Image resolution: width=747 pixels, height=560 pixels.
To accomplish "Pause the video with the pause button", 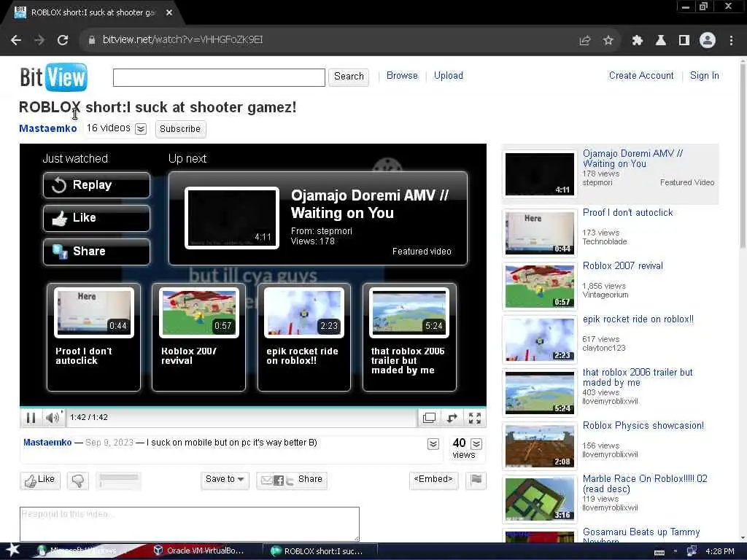I will click(x=31, y=418).
